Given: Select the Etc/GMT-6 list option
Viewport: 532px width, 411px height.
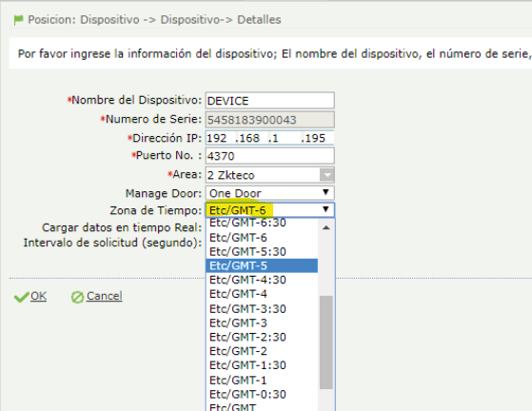Looking at the screenshot, I should coord(262,238).
